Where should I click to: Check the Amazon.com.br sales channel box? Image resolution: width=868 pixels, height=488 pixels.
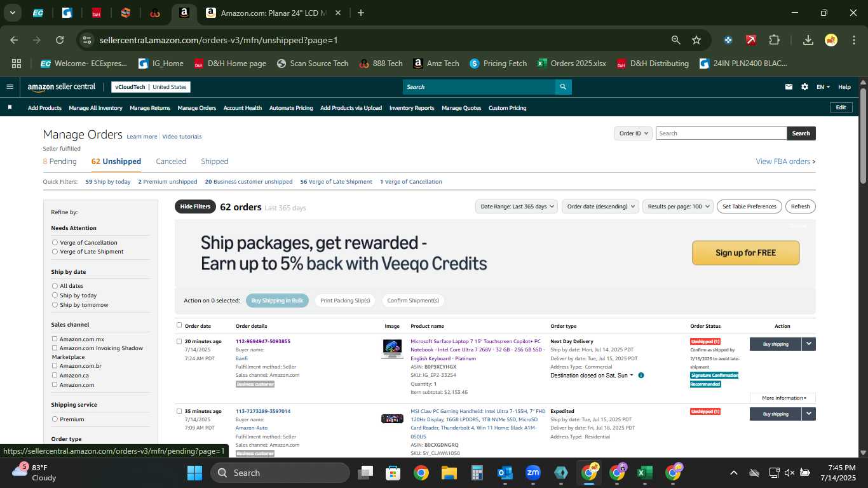(x=55, y=365)
